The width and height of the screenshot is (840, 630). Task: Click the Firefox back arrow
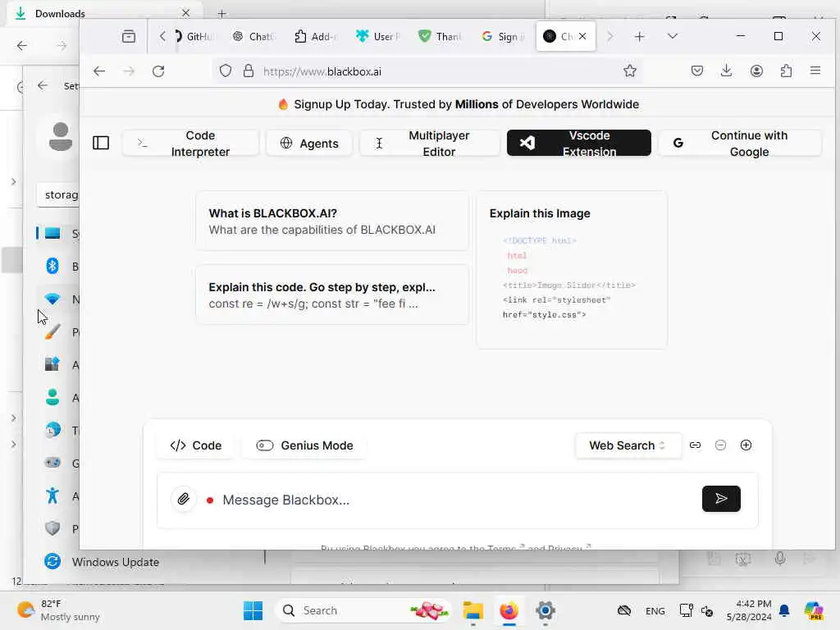click(x=99, y=71)
